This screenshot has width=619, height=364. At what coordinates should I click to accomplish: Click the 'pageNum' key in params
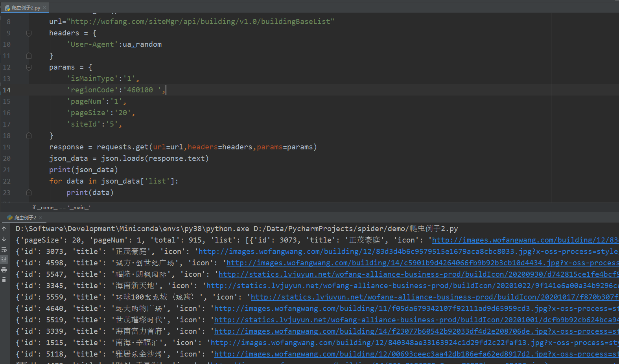pos(86,101)
